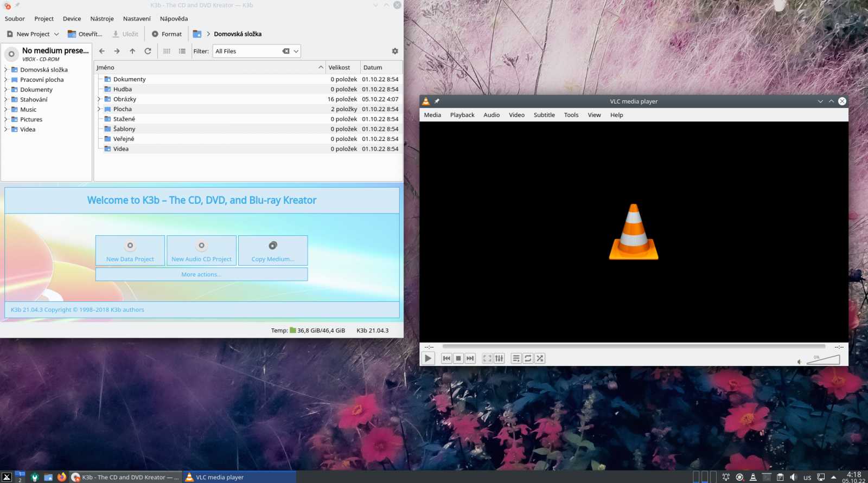Mute VLC via the speaker icon
The height and width of the screenshot is (483, 868).
tap(799, 362)
